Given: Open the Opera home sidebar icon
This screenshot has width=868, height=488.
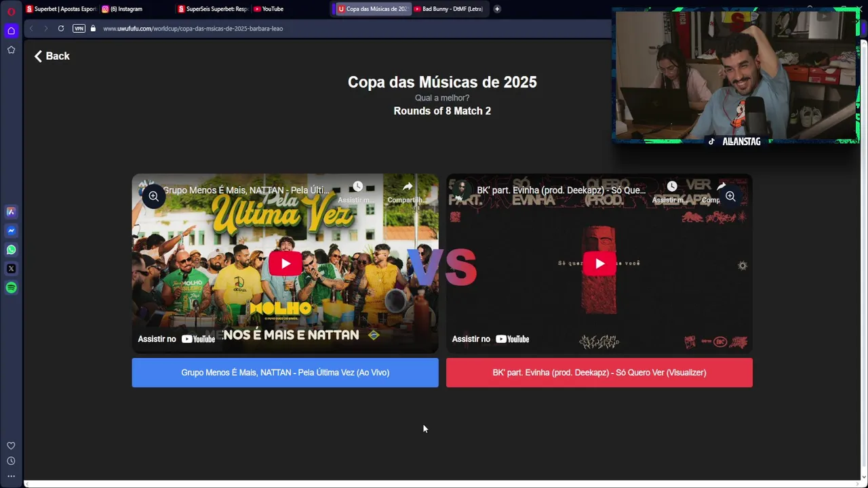Looking at the screenshot, I should [x=11, y=30].
